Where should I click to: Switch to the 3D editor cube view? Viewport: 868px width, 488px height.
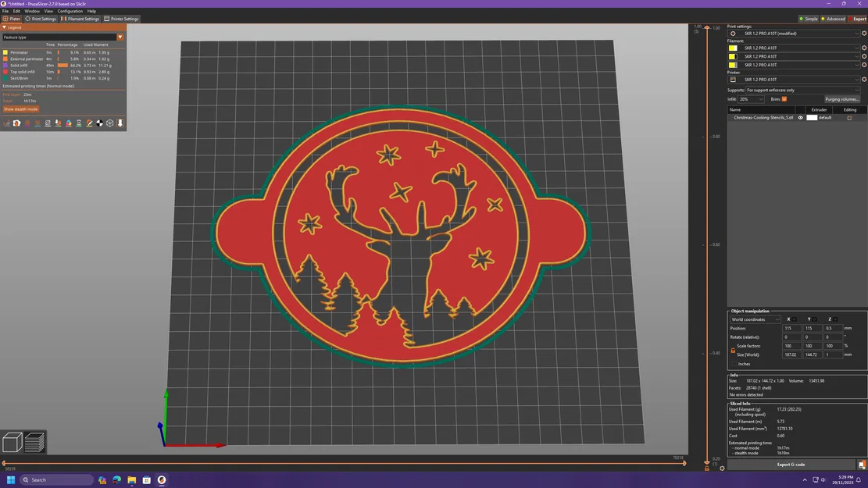click(13, 442)
